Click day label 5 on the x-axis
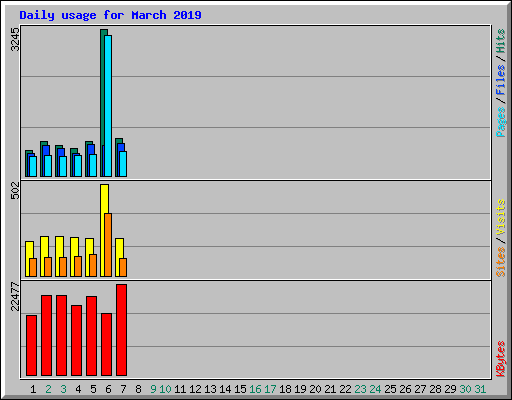512x400 pixels. point(93,389)
